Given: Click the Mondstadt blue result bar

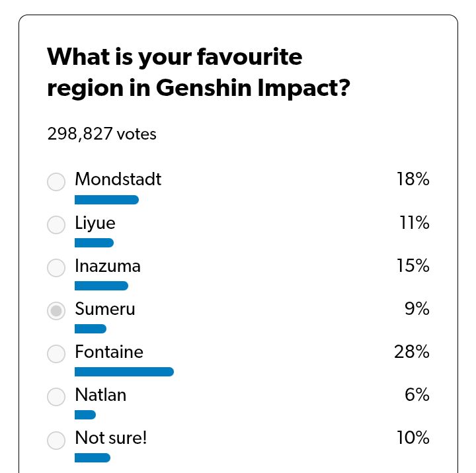Looking at the screenshot, I should click(x=106, y=200).
